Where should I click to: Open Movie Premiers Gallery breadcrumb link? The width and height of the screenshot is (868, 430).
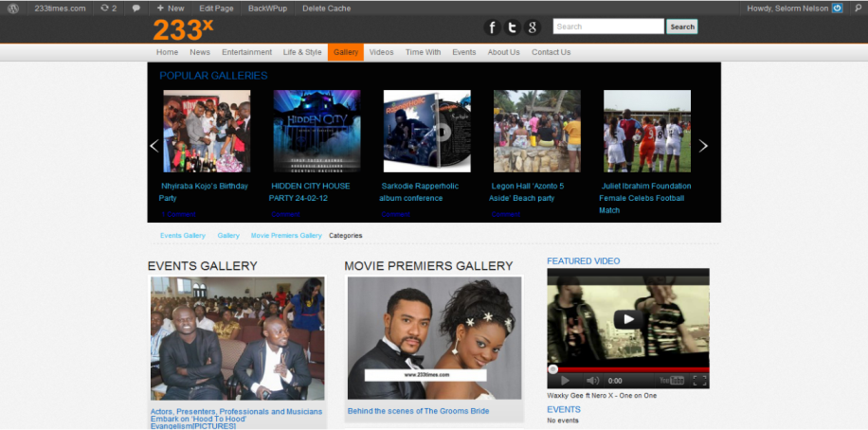(286, 235)
